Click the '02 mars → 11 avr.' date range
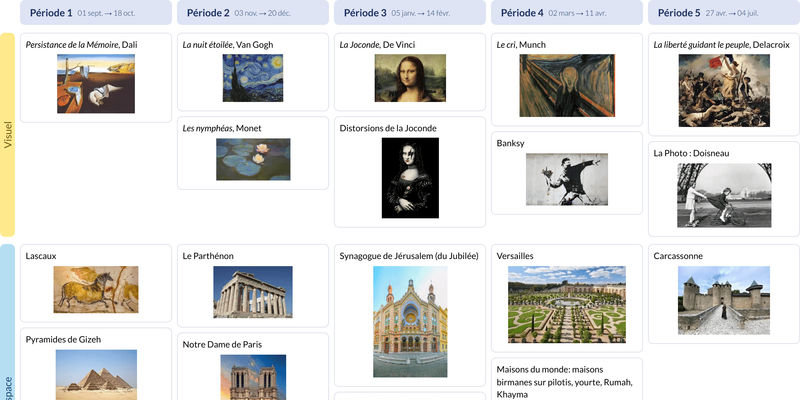Image resolution: width=800 pixels, height=400 pixels. point(577,13)
